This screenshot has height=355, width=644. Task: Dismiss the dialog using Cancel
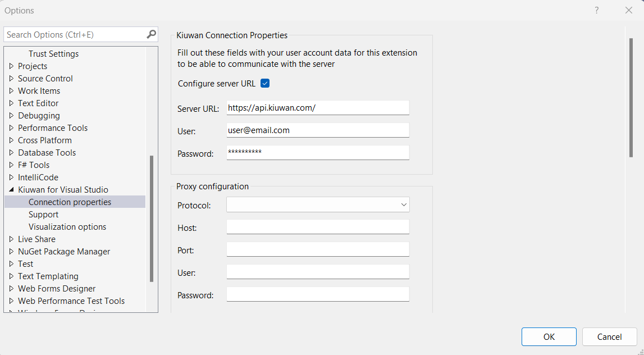(609, 336)
